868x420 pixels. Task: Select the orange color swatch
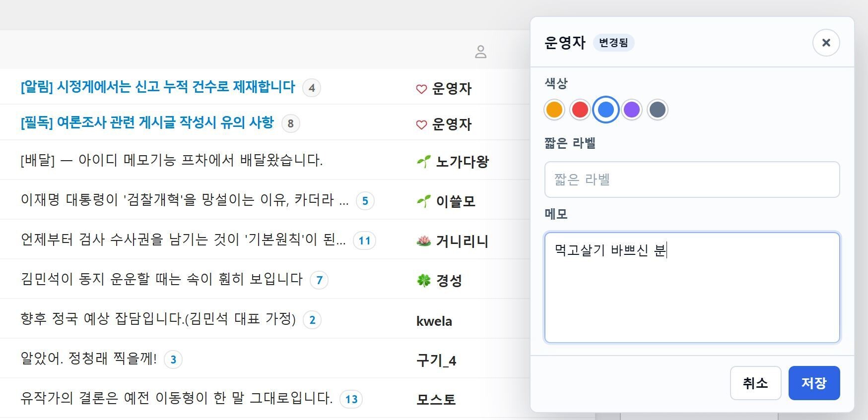tap(554, 110)
